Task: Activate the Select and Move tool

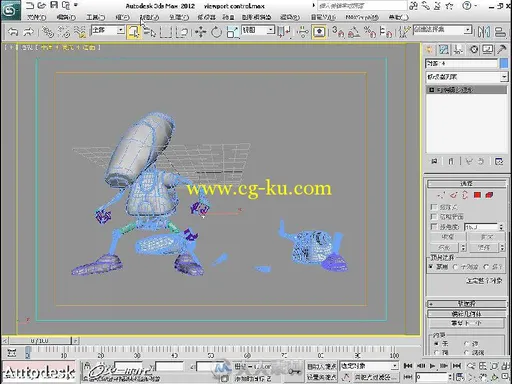Action: (201, 32)
